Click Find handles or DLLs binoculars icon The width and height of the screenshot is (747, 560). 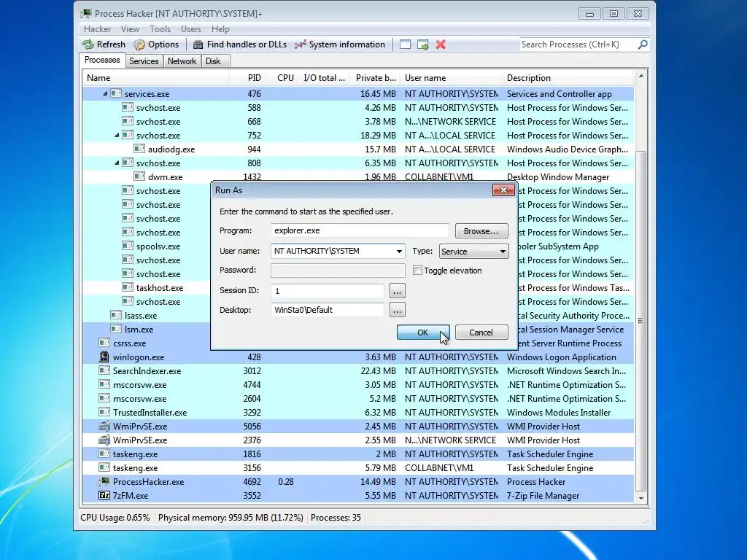(198, 44)
